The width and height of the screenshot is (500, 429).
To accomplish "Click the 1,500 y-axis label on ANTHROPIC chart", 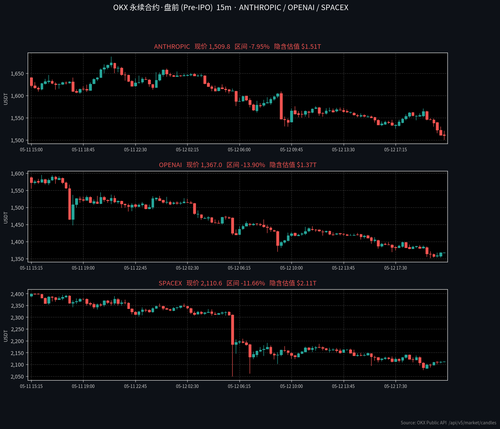I will click(x=17, y=140).
